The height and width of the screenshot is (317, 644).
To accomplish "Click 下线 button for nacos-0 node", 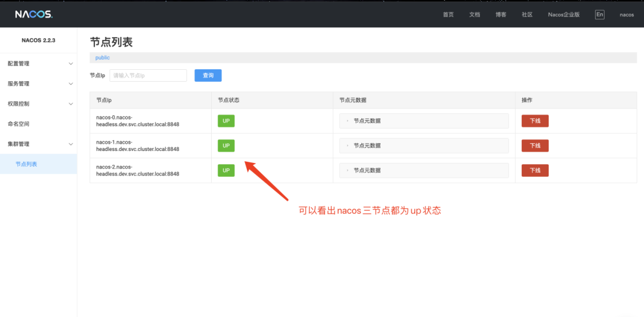I will (x=535, y=121).
